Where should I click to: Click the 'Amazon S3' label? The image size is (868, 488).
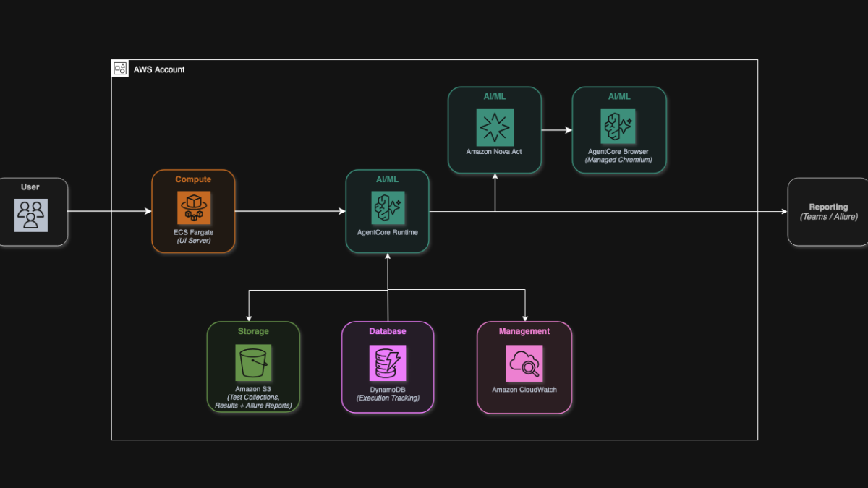[253, 389]
